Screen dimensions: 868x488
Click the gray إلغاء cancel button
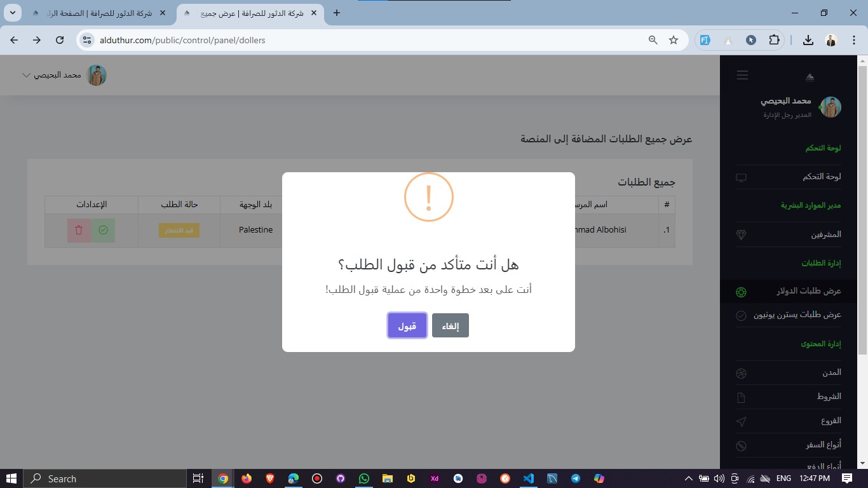click(450, 326)
